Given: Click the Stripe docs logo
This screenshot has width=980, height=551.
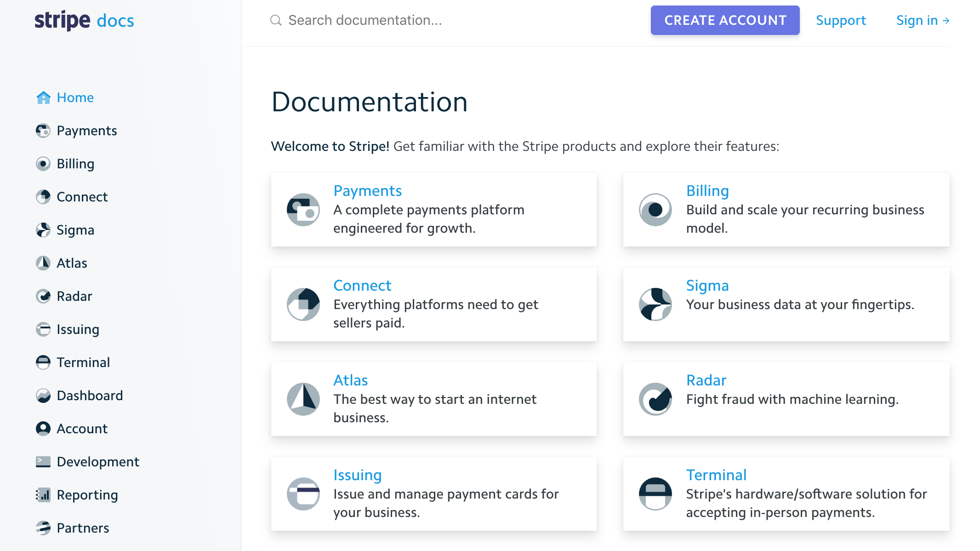Looking at the screenshot, I should [x=84, y=21].
